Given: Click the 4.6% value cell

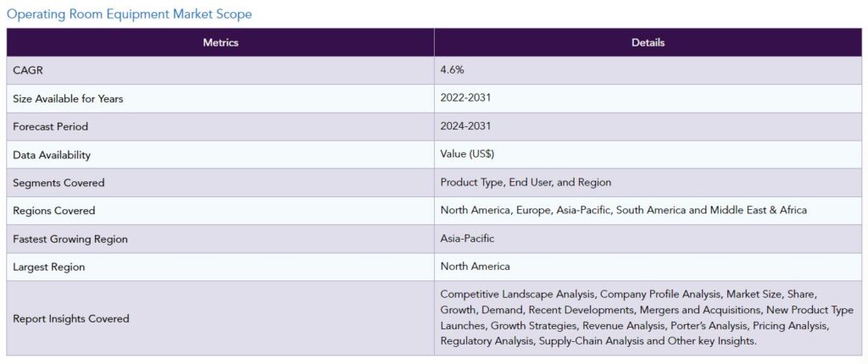Looking at the screenshot, I should [x=648, y=70].
